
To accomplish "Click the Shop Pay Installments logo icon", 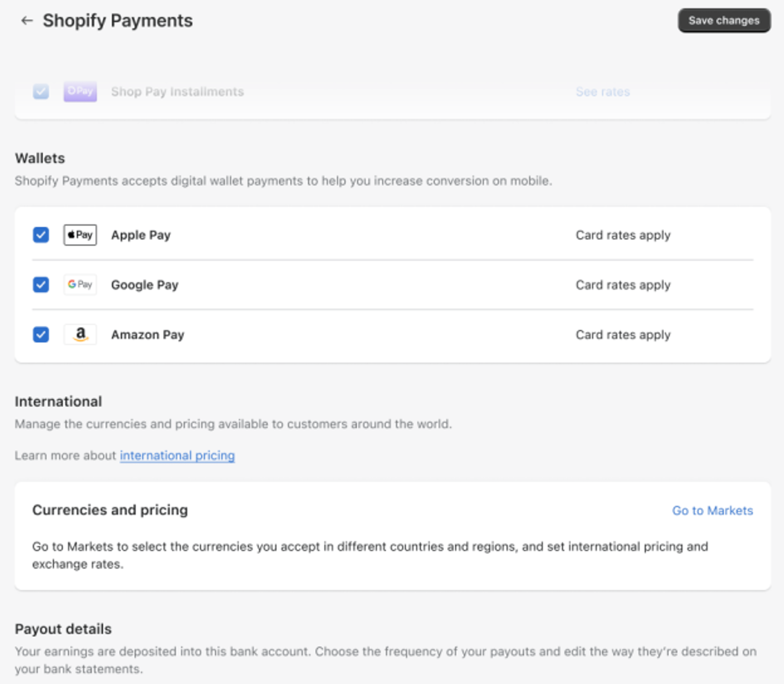I will pos(80,92).
